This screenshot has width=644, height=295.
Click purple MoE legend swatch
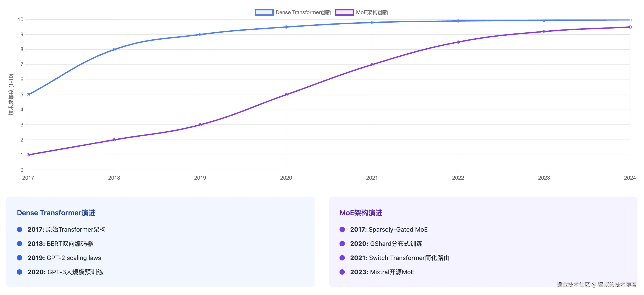click(x=344, y=12)
